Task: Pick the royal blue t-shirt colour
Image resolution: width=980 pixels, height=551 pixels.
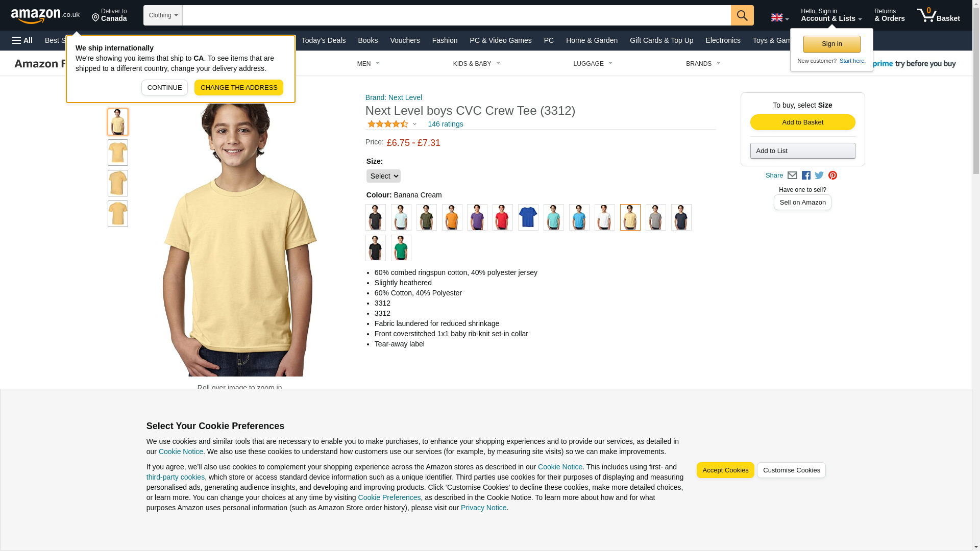Action: [x=528, y=217]
